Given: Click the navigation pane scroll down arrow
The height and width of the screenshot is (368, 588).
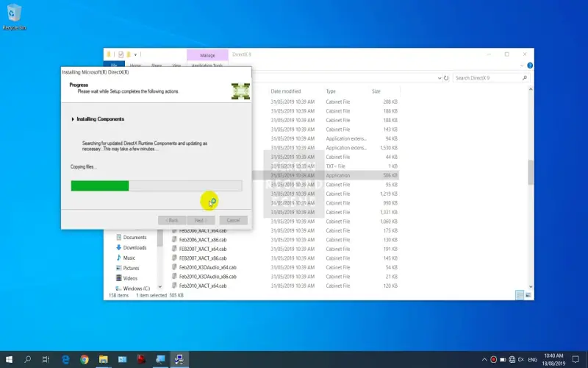Looking at the screenshot, I should coord(159,287).
